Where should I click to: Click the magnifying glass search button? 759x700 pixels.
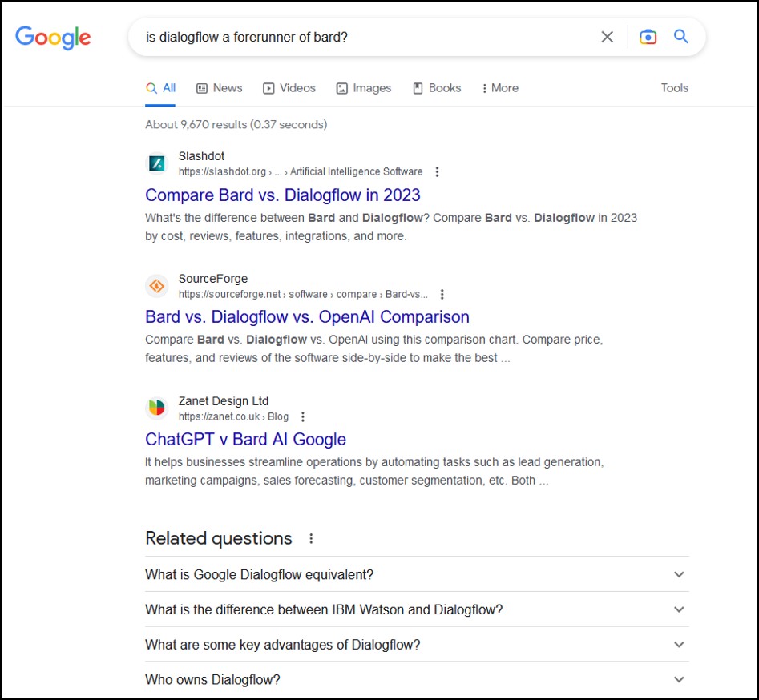pyautogui.click(x=680, y=37)
